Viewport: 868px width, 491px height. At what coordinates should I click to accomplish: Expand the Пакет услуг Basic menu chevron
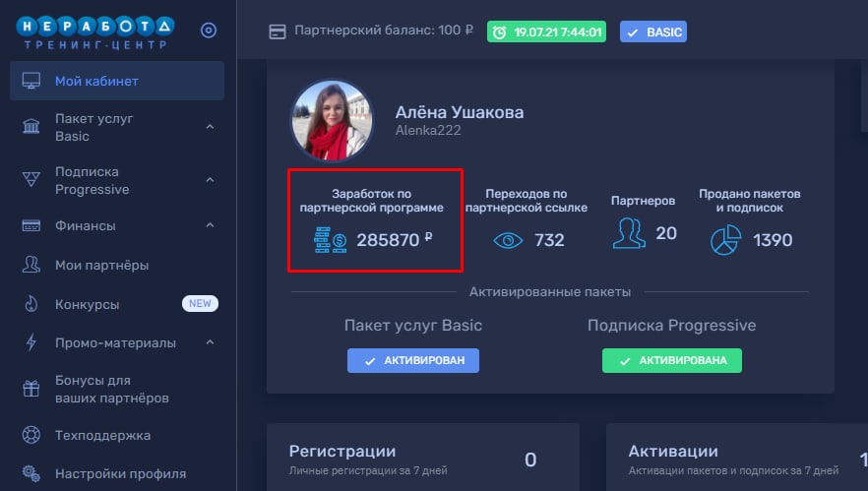tap(210, 127)
